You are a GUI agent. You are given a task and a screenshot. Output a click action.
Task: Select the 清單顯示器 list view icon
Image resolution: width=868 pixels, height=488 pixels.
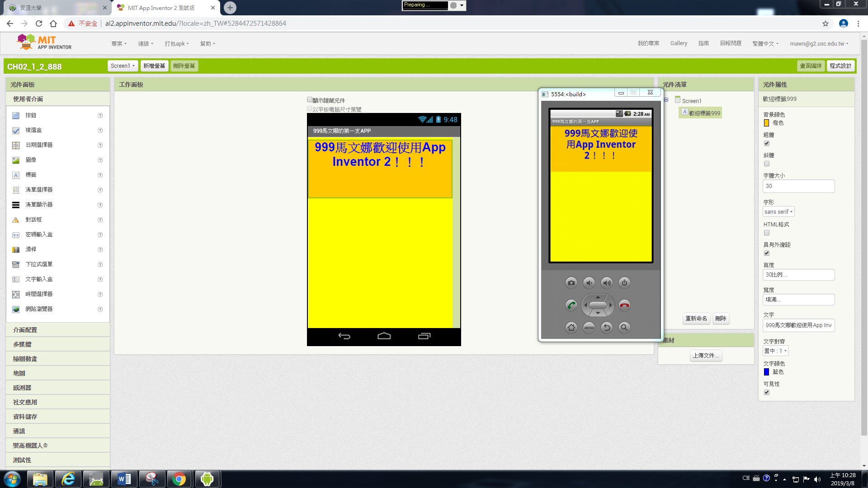(16, 205)
